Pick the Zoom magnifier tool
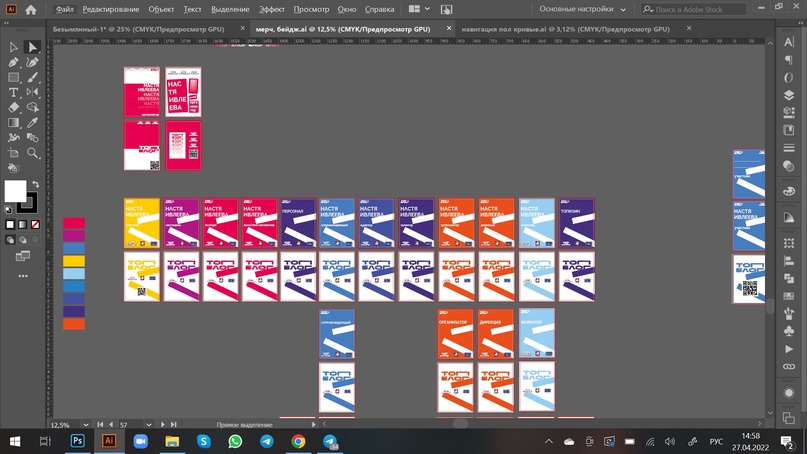 pos(33,153)
